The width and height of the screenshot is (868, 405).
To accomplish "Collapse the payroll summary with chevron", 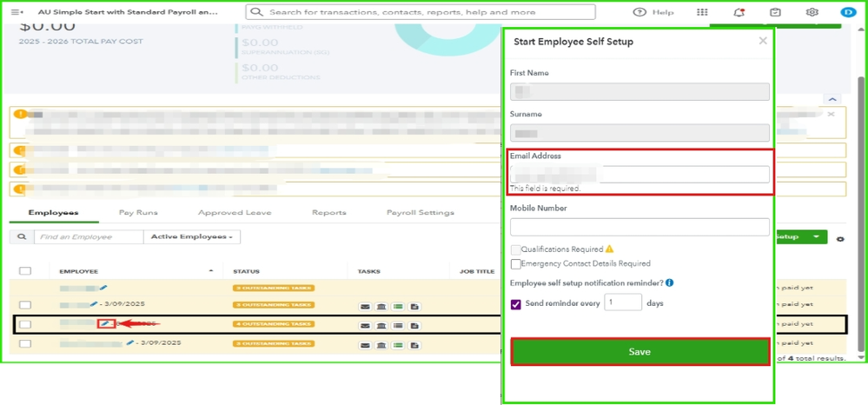I will [832, 99].
